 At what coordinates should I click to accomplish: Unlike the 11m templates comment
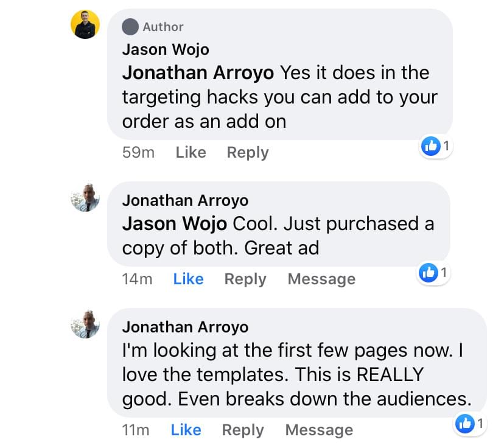click(186, 430)
